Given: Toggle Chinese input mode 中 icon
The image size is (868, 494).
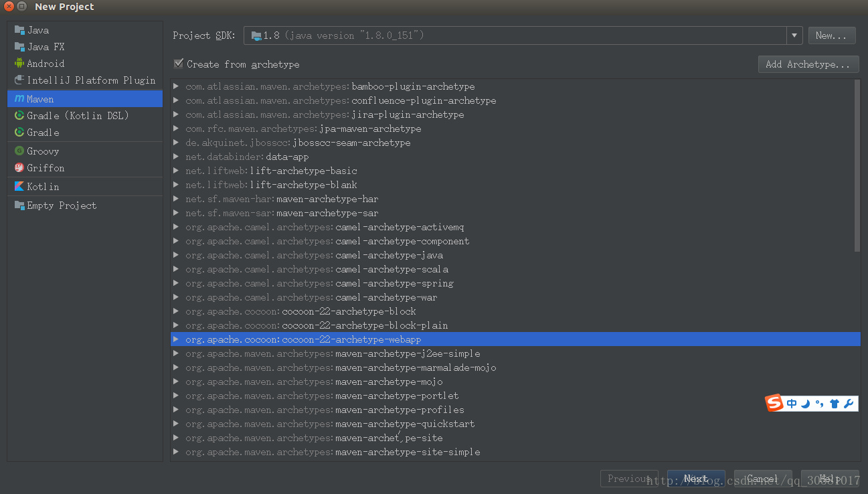Looking at the screenshot, I should coord(792,404).
